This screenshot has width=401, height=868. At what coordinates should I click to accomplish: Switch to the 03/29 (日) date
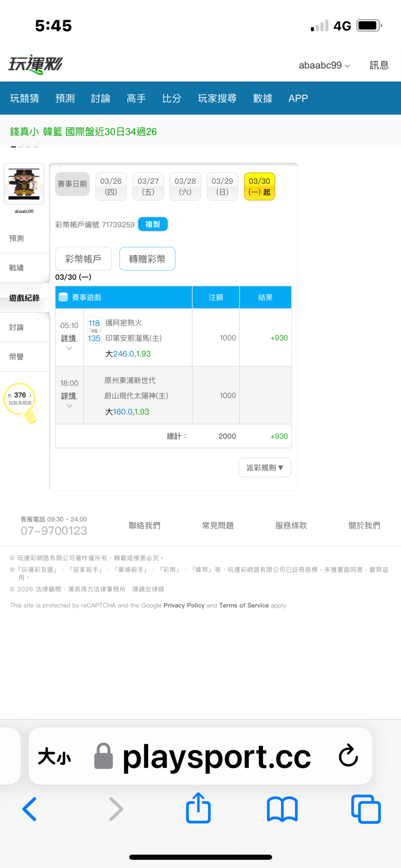point(222,186)
